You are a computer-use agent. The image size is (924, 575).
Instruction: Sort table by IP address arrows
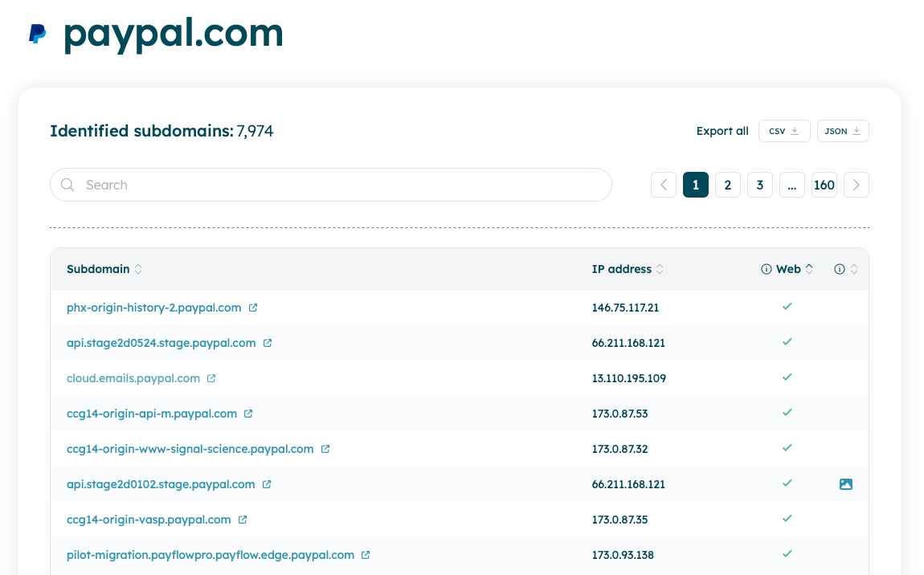pyautogui.click(x=660, y=269)
